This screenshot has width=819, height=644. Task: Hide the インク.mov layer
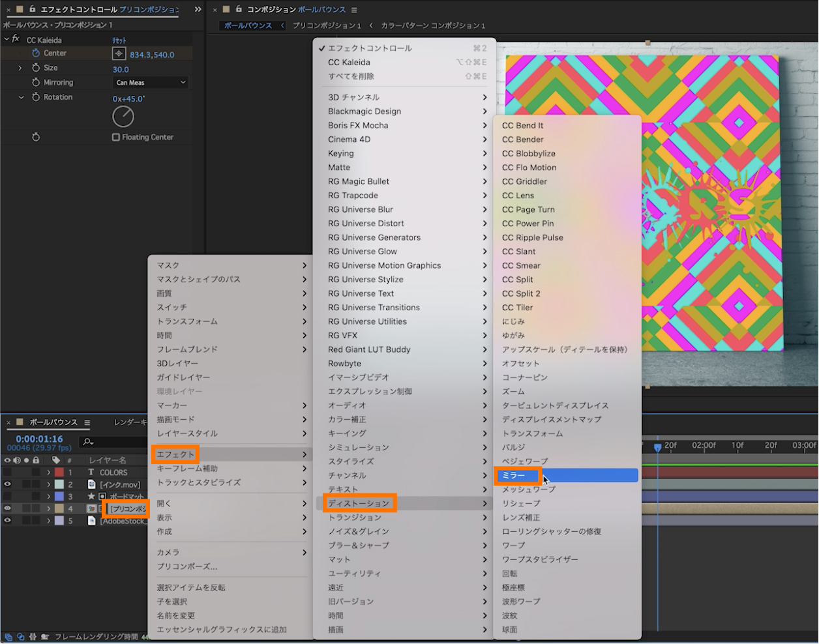pos(7,484)
